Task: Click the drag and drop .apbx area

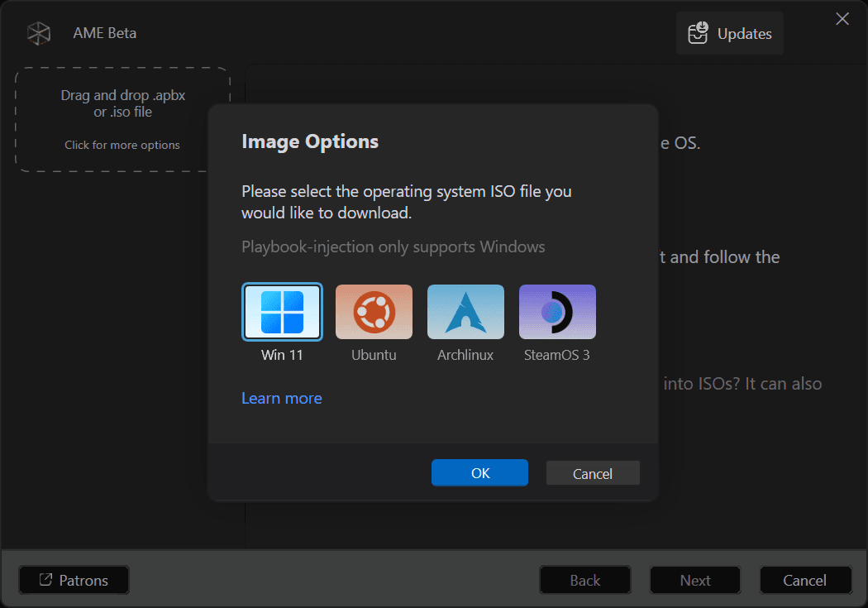Action: 122,104
